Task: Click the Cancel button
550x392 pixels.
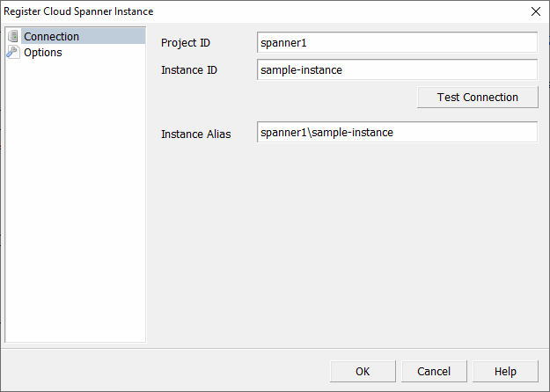Action: (x=434, y=371)
